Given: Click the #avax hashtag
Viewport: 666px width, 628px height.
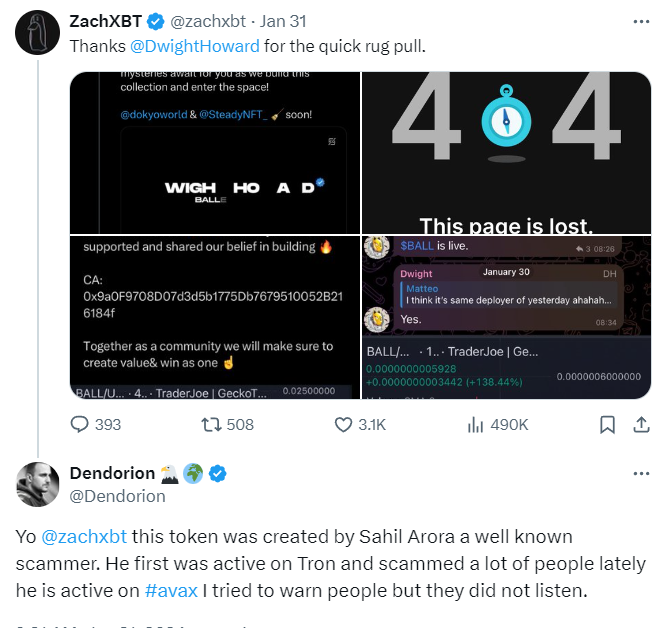Looking at the screenshot, I should point(171,591).
